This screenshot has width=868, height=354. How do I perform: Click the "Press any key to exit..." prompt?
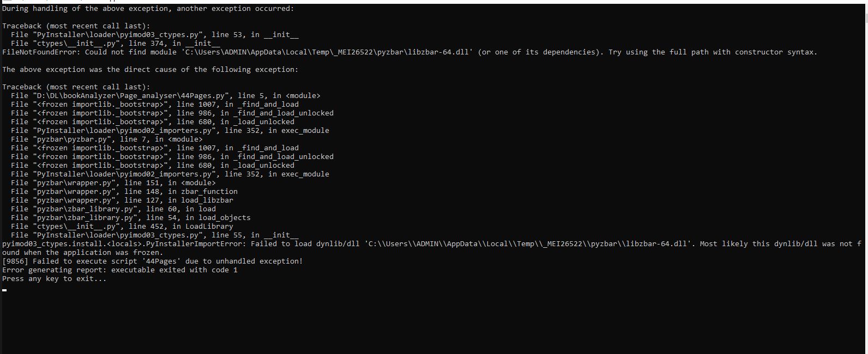pyautogui.click(x=55, y=279)
